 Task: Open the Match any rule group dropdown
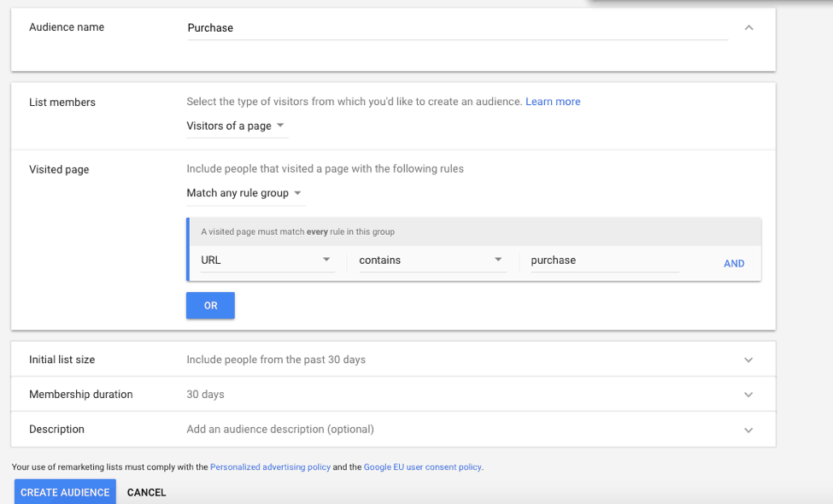244,194
